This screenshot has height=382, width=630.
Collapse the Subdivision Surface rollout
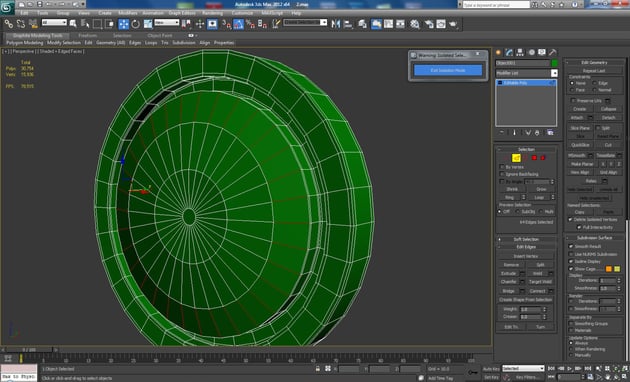click(594, 237)
